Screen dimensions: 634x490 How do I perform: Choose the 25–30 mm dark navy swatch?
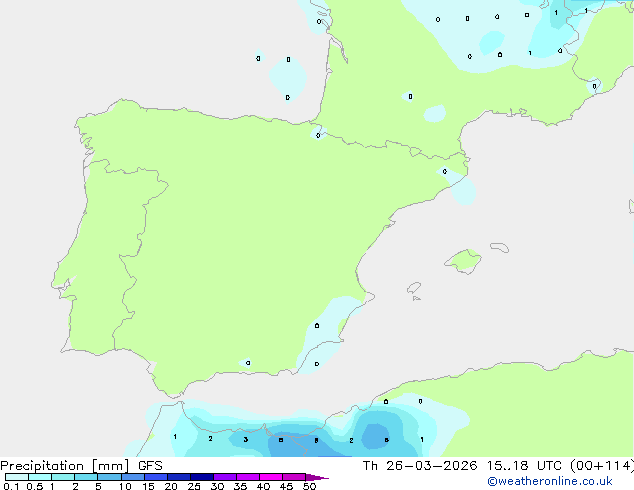202,477
